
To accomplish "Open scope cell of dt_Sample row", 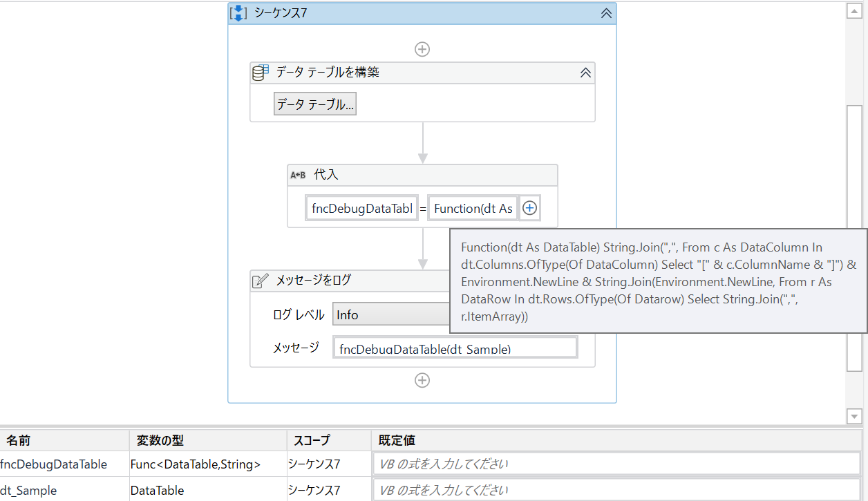I will click(328, 490).
